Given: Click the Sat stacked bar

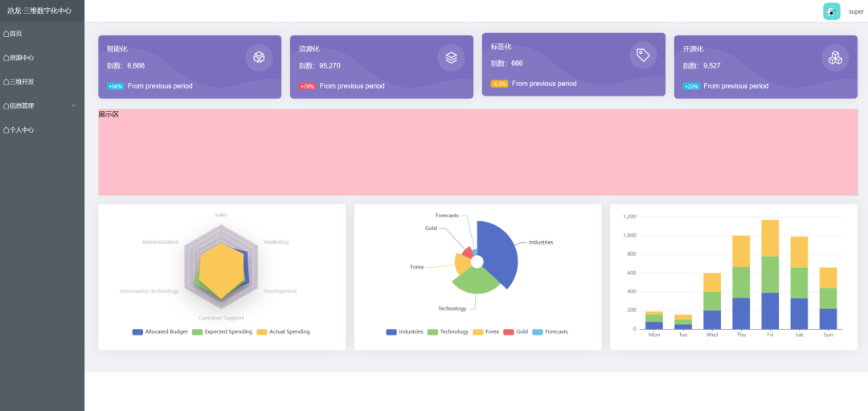Looking at the screenshot, I should click(x=800, y=283).
